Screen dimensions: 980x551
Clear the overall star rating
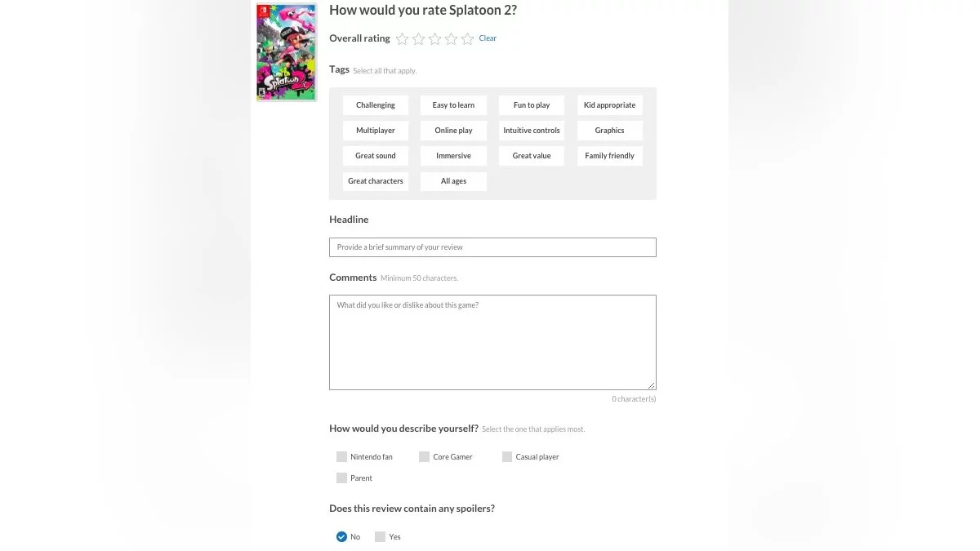pos(488,38)
